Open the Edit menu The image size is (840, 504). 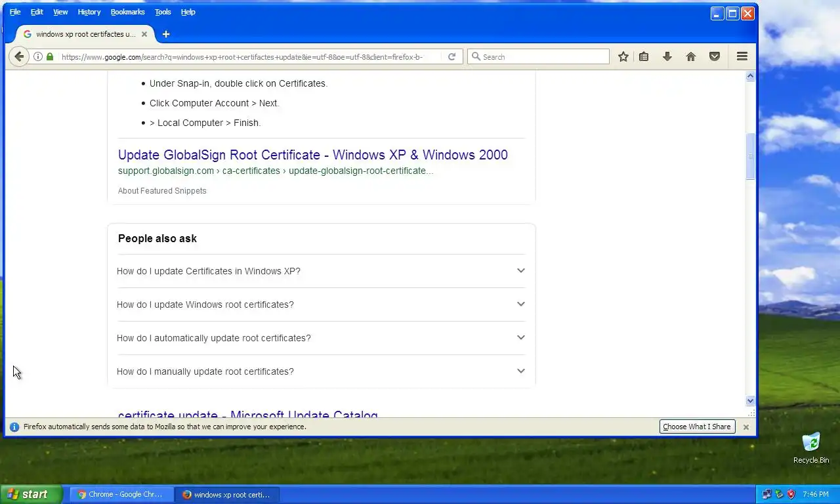pyautogui.click(x=37, y=12)
